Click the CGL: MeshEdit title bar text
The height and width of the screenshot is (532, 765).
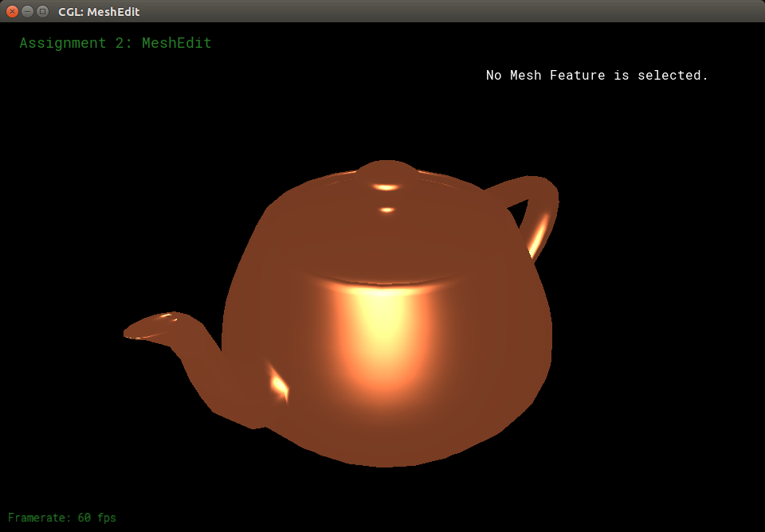tap(99, 12)
